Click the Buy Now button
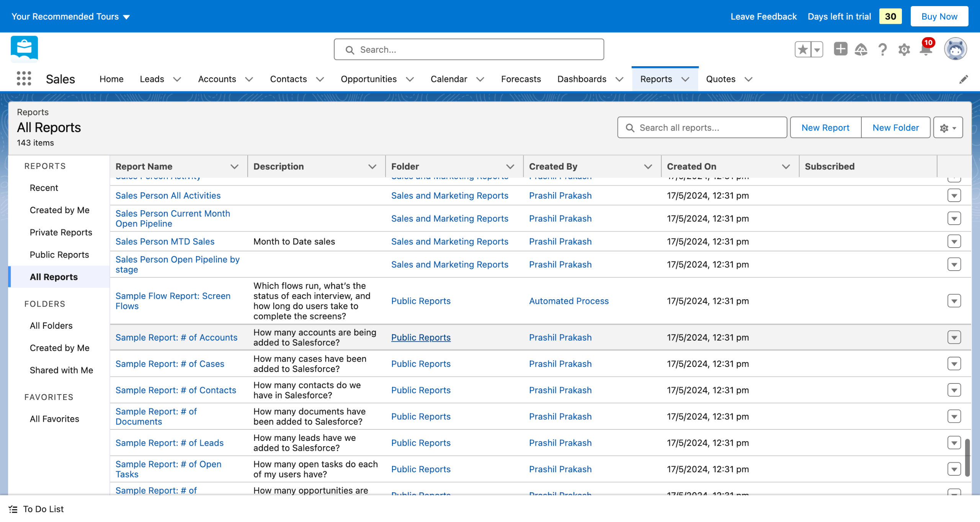 point(939,16)
